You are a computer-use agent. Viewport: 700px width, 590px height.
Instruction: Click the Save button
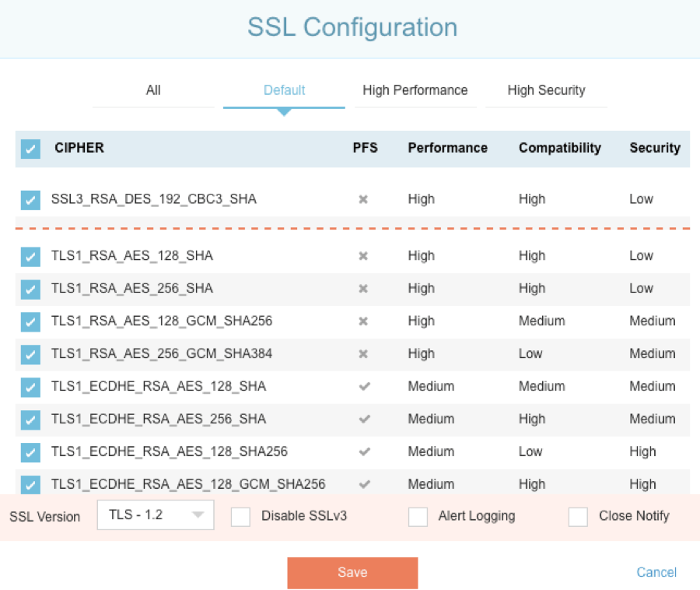point(352,573)
